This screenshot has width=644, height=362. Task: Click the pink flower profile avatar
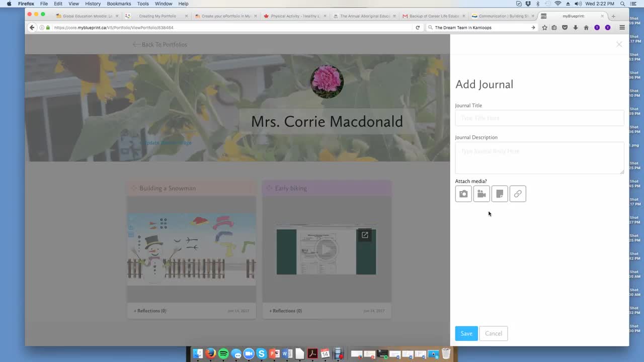point(327,81)
